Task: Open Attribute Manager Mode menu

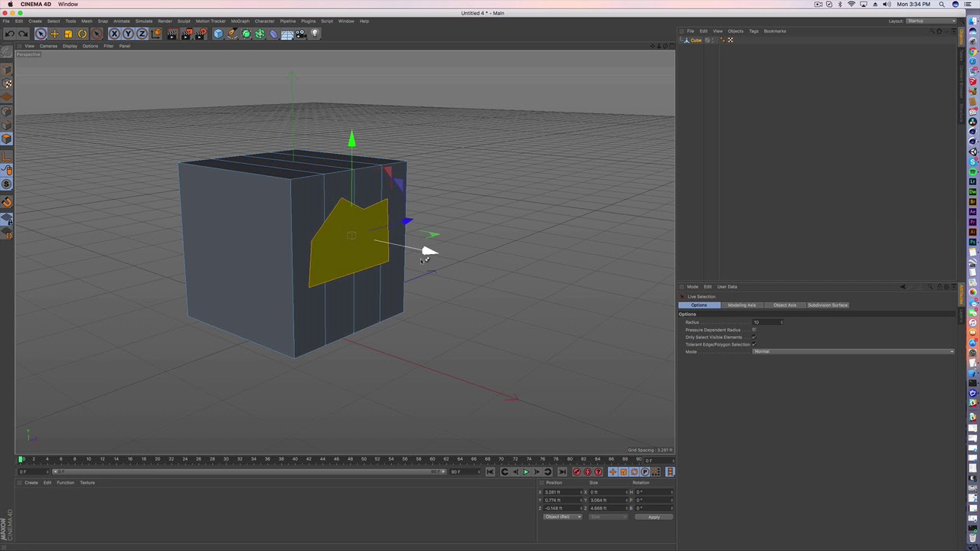Action: click(x=692, y=287)
